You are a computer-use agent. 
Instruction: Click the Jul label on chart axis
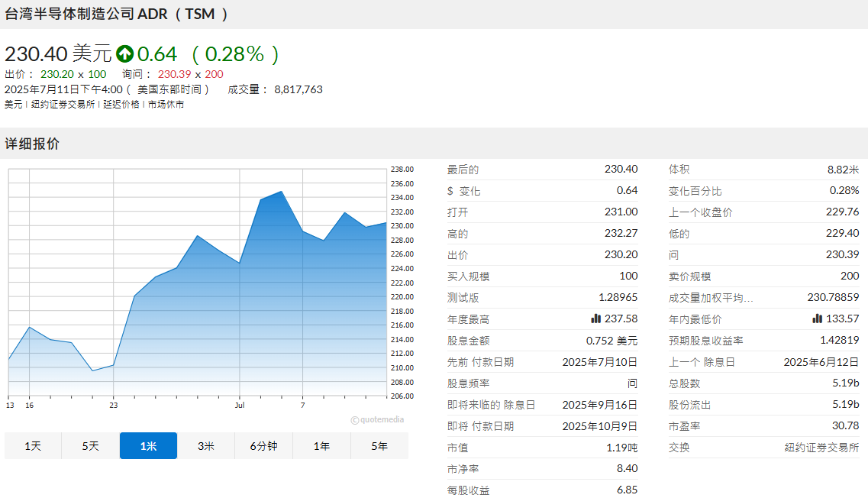(x=240, y=405)
